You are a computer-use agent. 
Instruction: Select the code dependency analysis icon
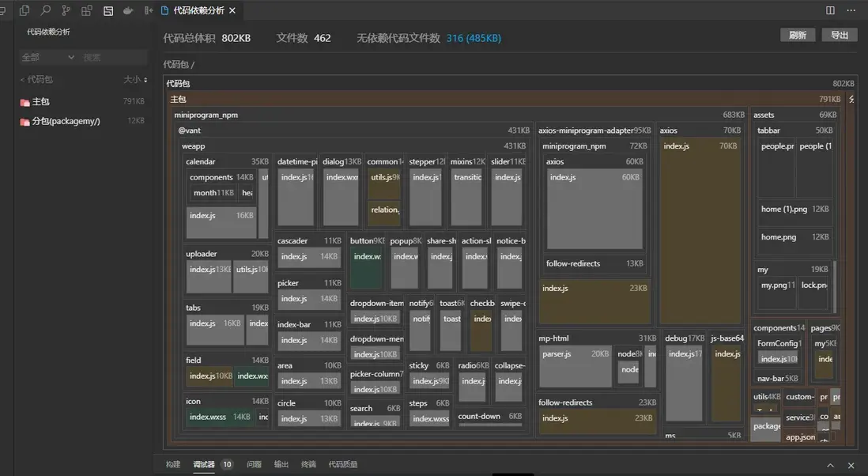108,10
